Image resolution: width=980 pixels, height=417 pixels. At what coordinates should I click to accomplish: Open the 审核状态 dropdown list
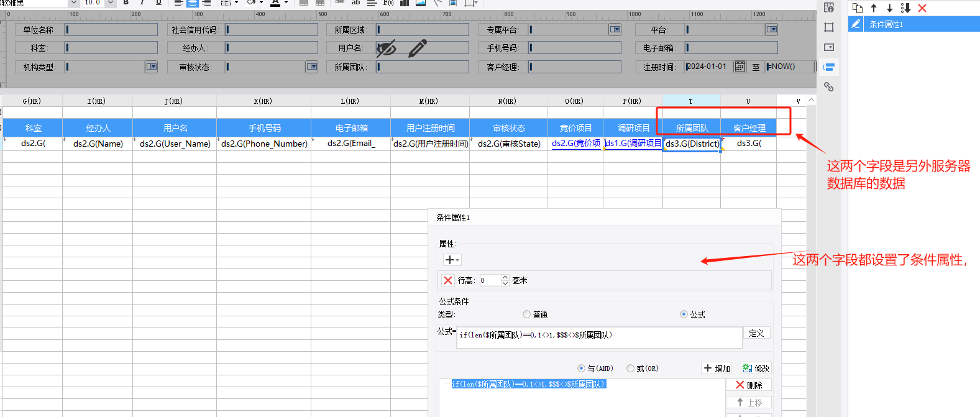pyautogui.click(x=312, y=66)
